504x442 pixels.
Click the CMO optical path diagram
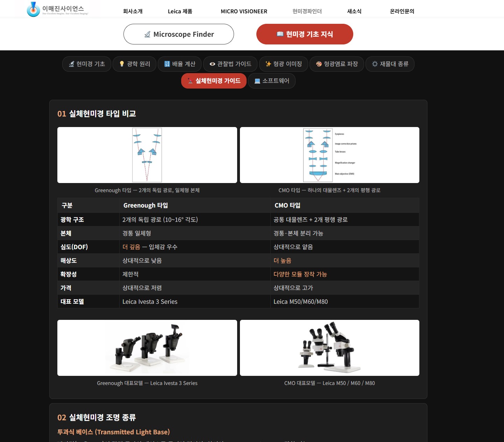[329, 155]
